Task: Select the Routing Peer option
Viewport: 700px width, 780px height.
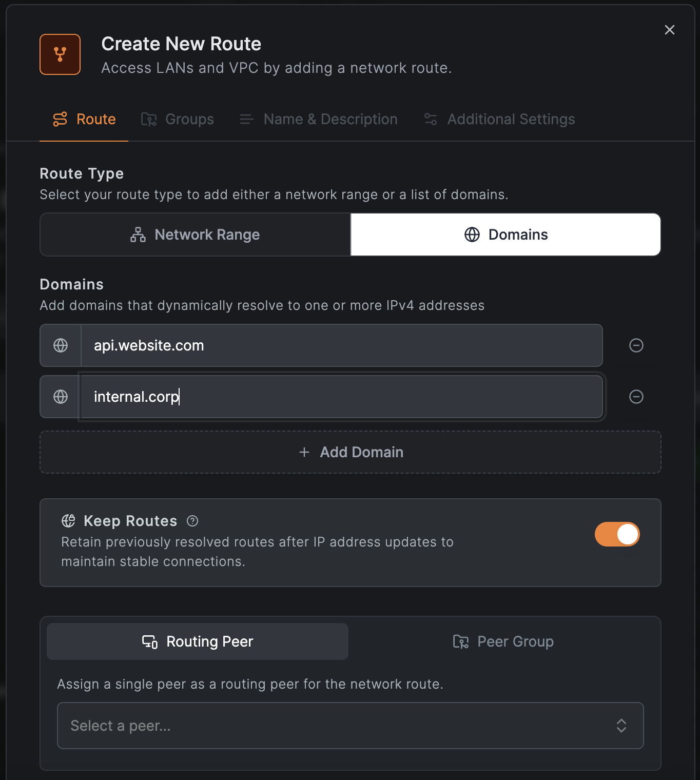Action: 198,641
